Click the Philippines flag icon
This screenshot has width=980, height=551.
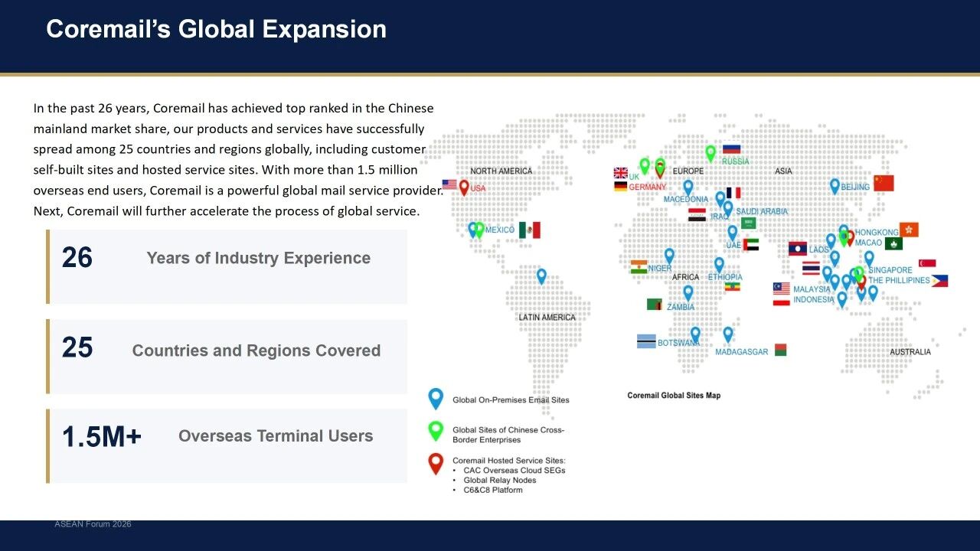coord(939,281)
